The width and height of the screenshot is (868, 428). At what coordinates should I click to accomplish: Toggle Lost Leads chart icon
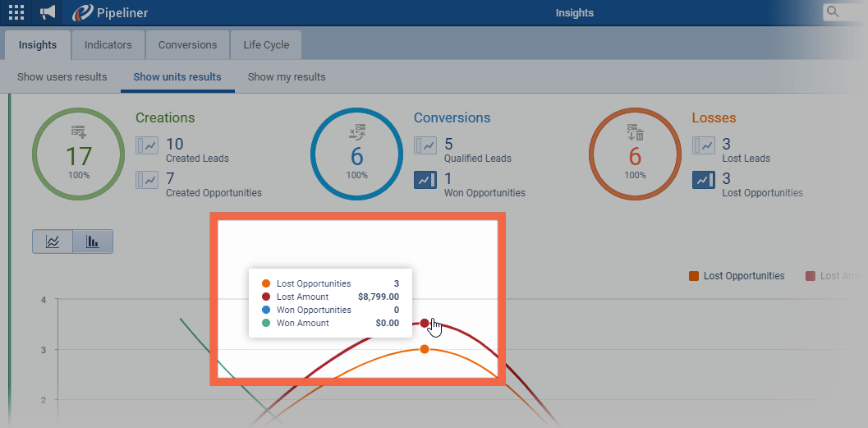pos(704,146)
